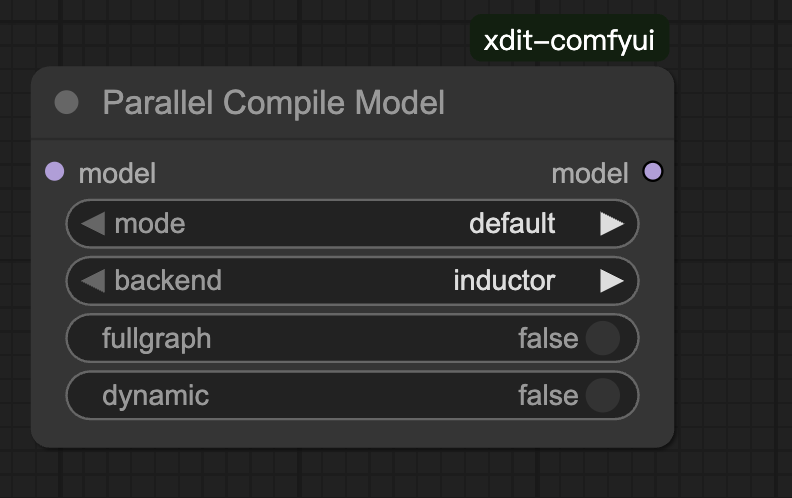Click the "mode" widget label
Screen dimensions: 792x498
point(150,223)
